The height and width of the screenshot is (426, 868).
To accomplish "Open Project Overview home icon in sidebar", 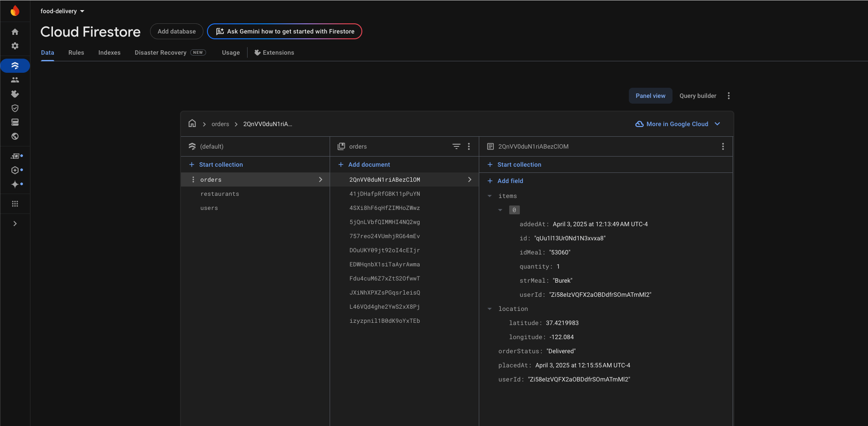I will point(15,32).
